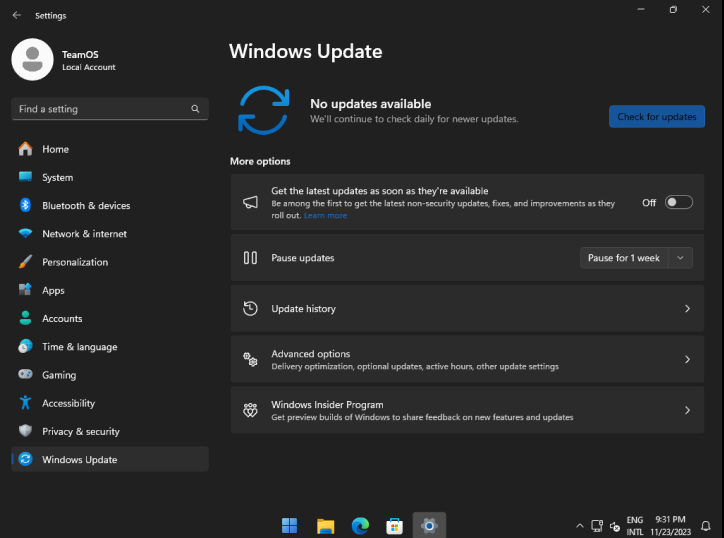724x538 pixels.
Task: Click the Windows Update sync icon in sidebar
Action: click(x=25, y=459)
